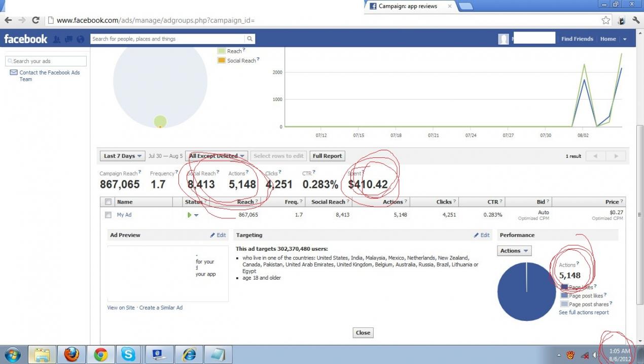Open Windows Explorer from the taskbar
Screen dimensions: 644x364
click(42, 354)
